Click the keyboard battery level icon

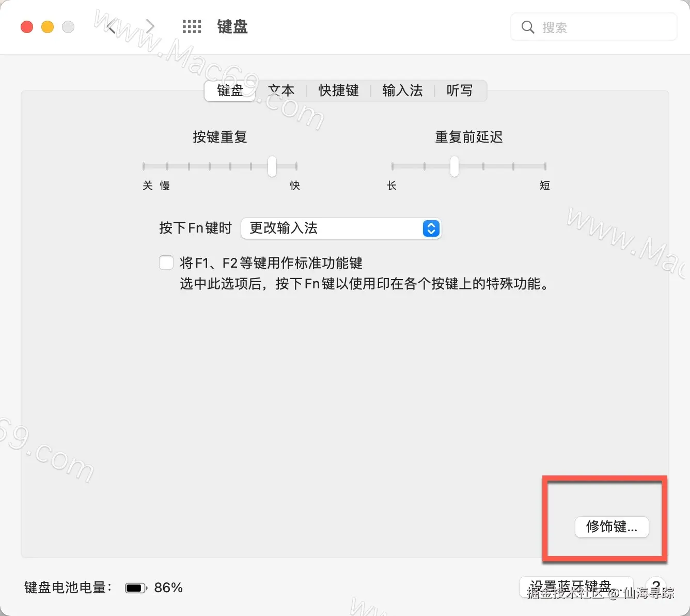[x=136, y=588]
